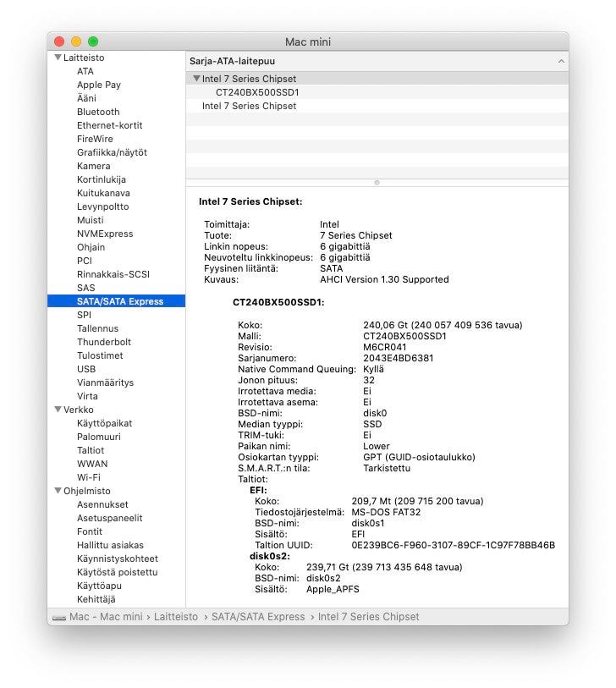
Task: Click the Sarja-ATA-laitepuu column header
Action: click(x=377, y=62)
